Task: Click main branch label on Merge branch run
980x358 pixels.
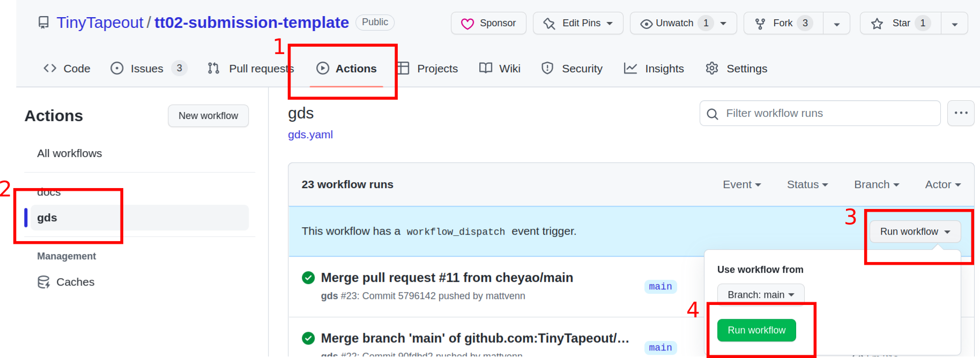Action: pos(660,348)
